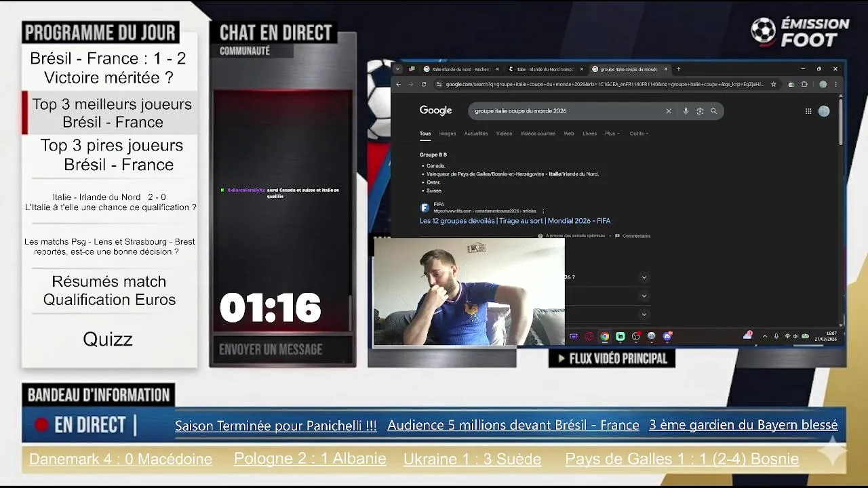Click the Google search magnifier icon
868x488 pixels.
713,111
